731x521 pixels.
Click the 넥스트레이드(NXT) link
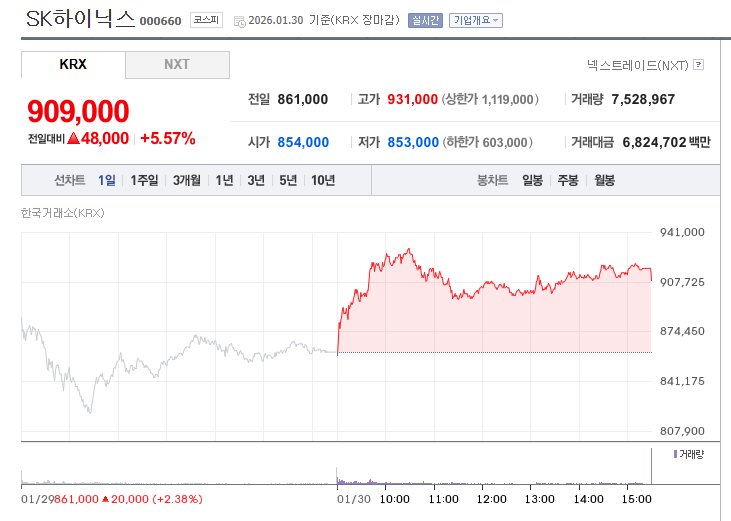[x=637, y=65]
